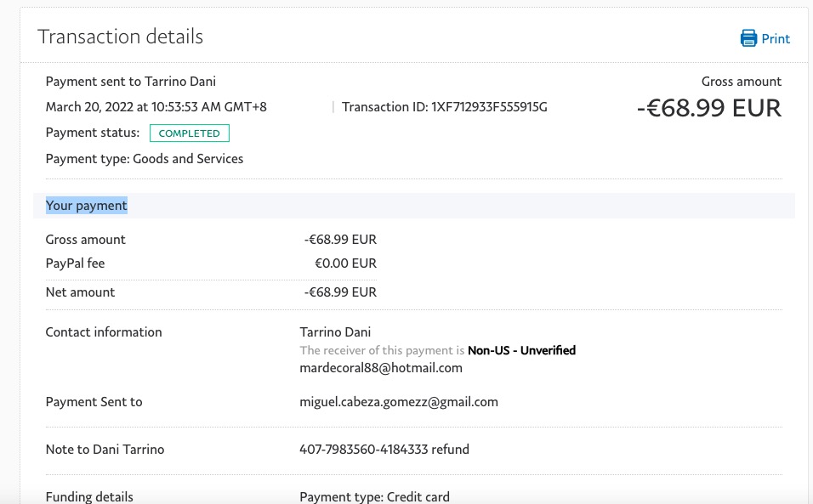Viewport: 813px width, 504px height.
Task: Click the large -€68.99 EUR gross amount
Action: 708,108
